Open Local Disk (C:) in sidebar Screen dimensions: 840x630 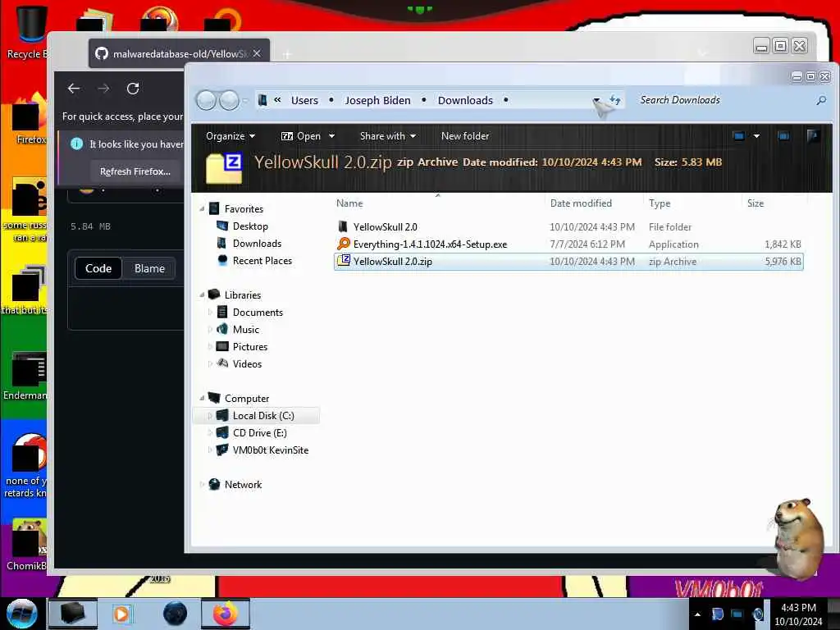(x=263, y=416)
